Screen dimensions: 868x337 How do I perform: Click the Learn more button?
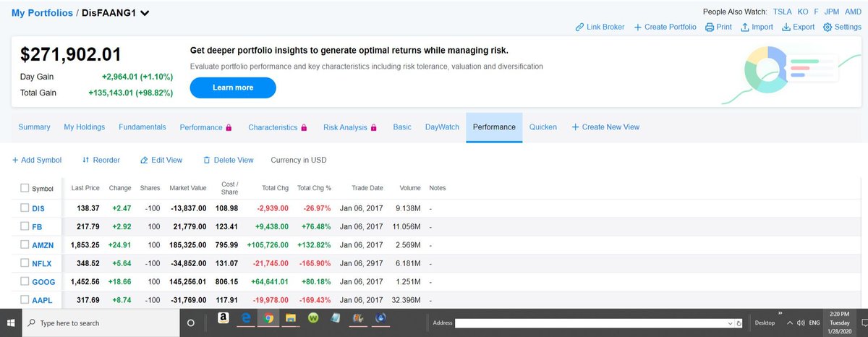(233, 88)
